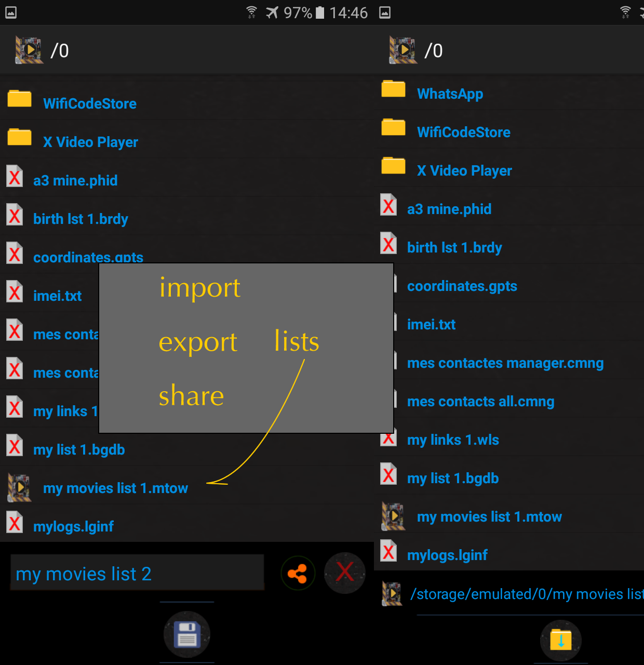
Task: Edit the my movies list 2 filename field
Action: [137, 573]
